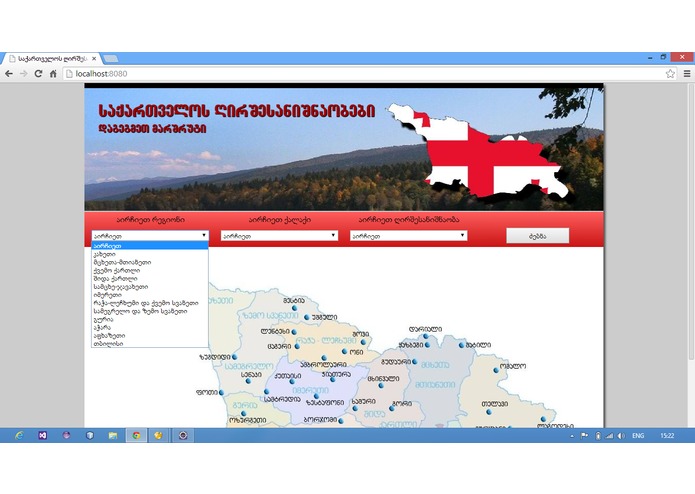Select სამცხე-ჯავახეთი from the region list
Image resolution: width=695 pixels, height=494 pixels.
[x=150, y=287]
